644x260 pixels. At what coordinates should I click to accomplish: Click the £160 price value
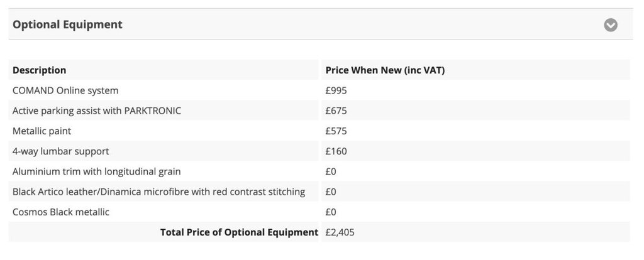336,151
